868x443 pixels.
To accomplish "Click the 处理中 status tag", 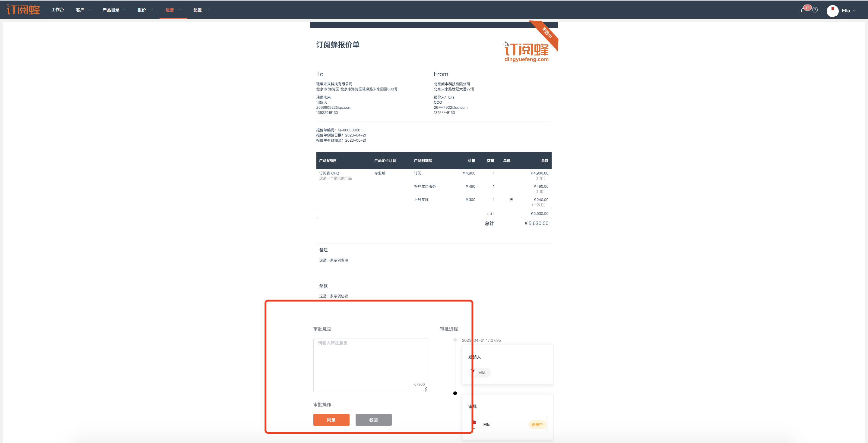I will click(537, 425).
